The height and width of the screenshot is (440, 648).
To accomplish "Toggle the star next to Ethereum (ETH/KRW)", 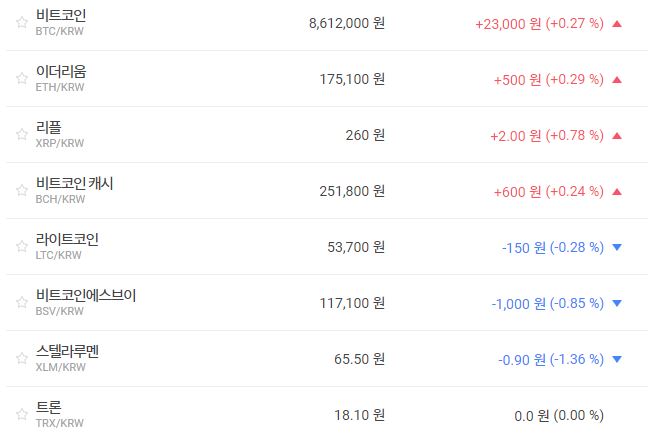I will pyautogui.click(x=21, y=78).
